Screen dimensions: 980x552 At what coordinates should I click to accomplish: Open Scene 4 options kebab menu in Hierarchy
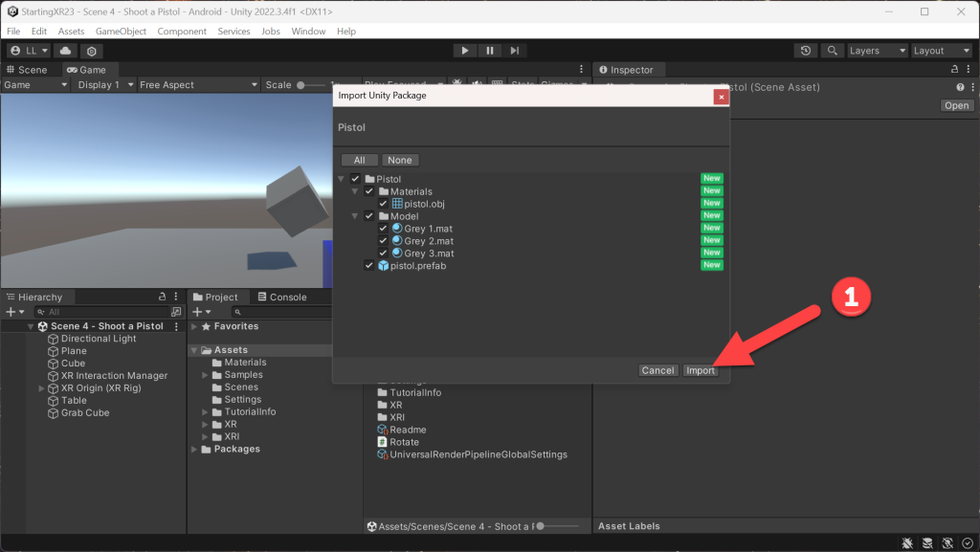pyautogui.click(x=176, y=326)
